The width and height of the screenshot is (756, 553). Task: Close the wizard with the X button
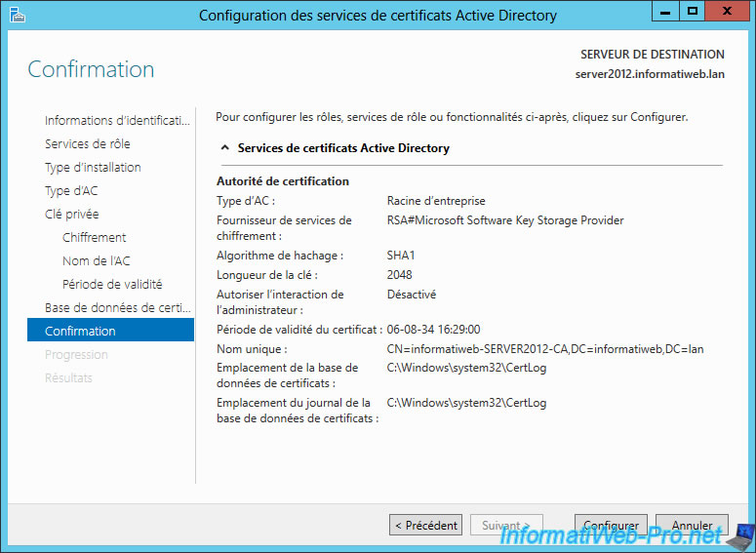(x=728, y=11)
